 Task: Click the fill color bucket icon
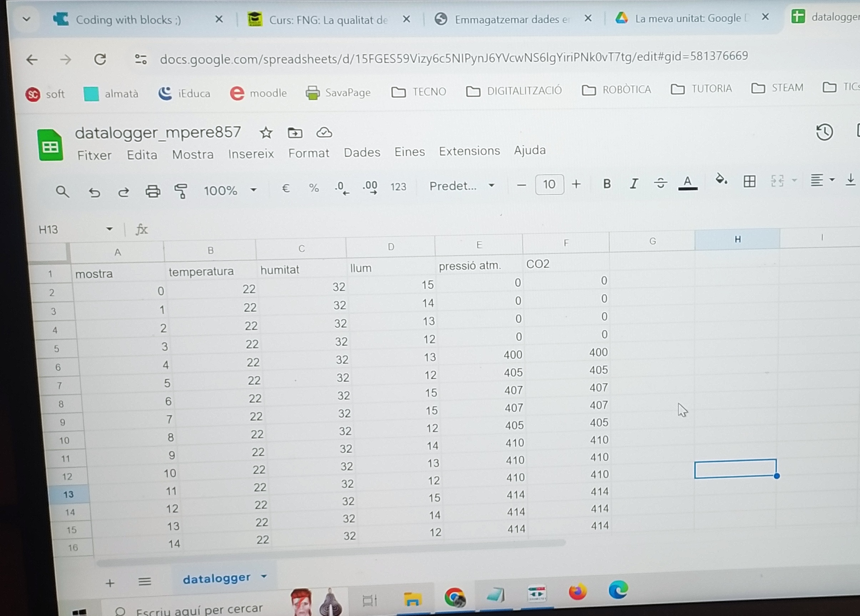720,179
